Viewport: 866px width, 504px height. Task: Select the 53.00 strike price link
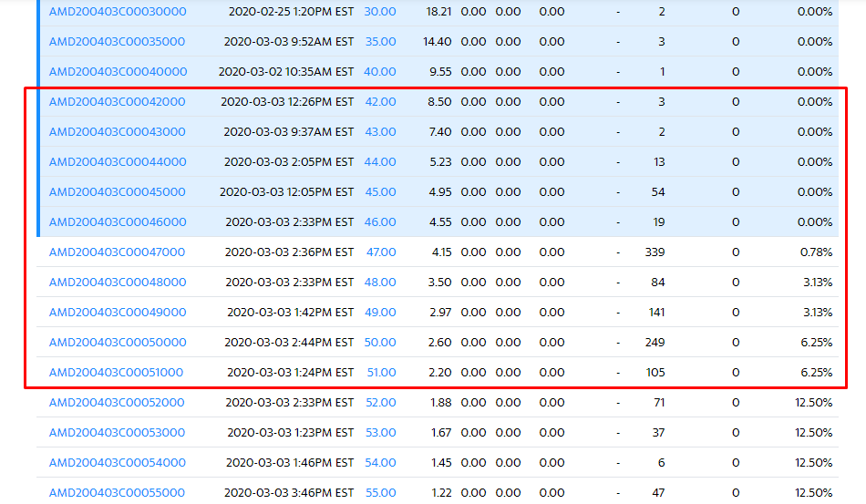[381, 433]
